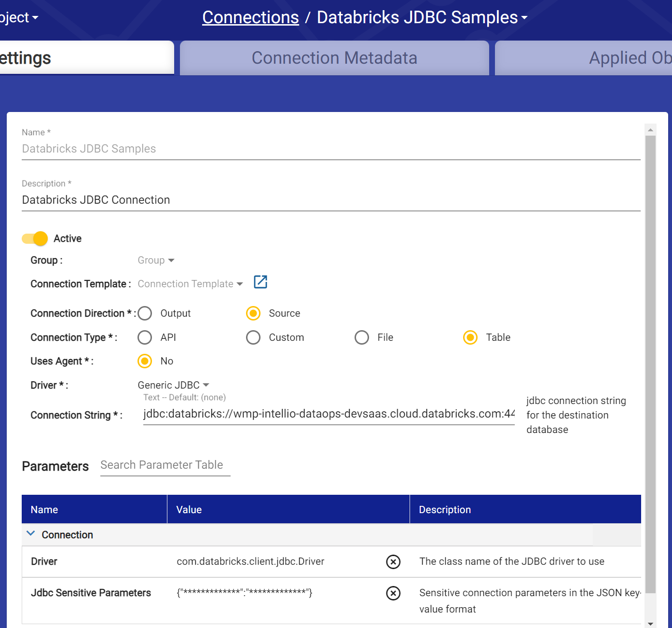
Task: Click the Driver row name cell
Action: tap(44, 561)
